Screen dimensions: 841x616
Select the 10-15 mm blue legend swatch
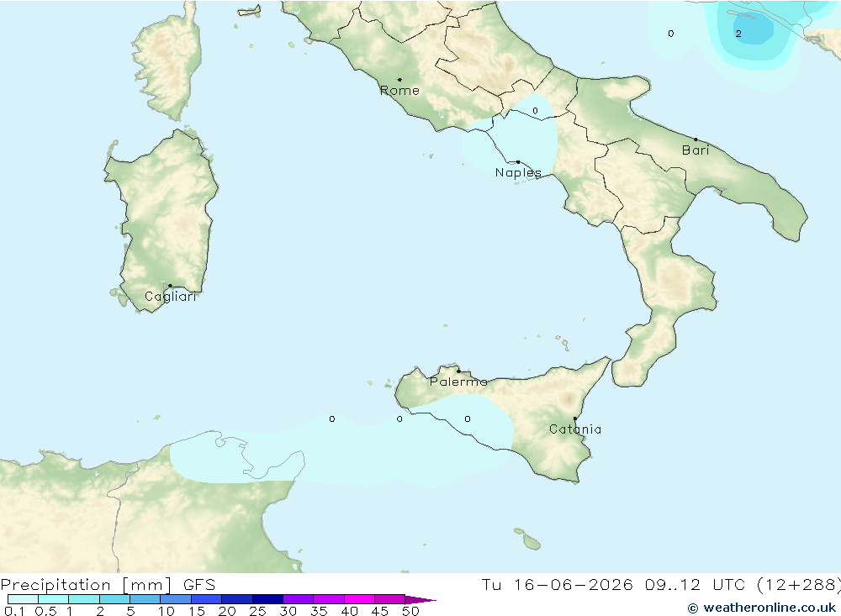[176, 599]
